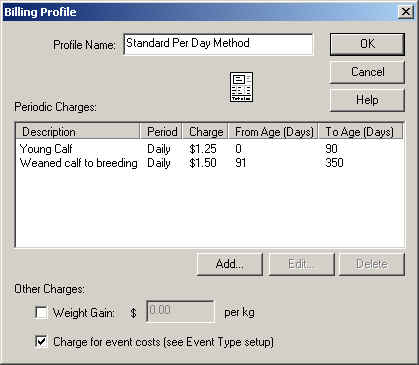This screenshot has width=419, height=365.
Task: Sort by the Description column header
Action: [x=77, y=132]
